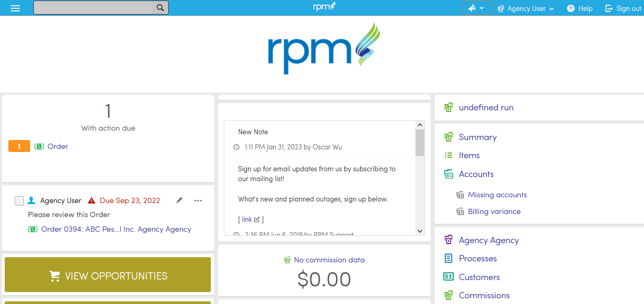
Task: Open the action's three-dot more menu
Action: click(x=198, y=200)
